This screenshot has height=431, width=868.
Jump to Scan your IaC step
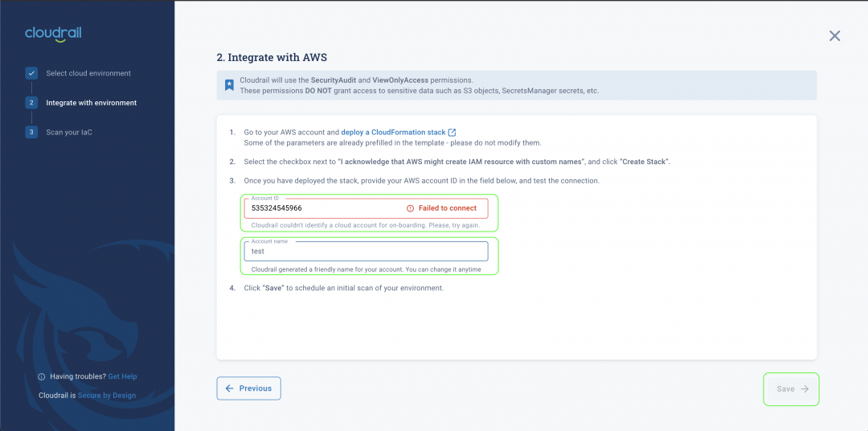[x=69, y=133]
